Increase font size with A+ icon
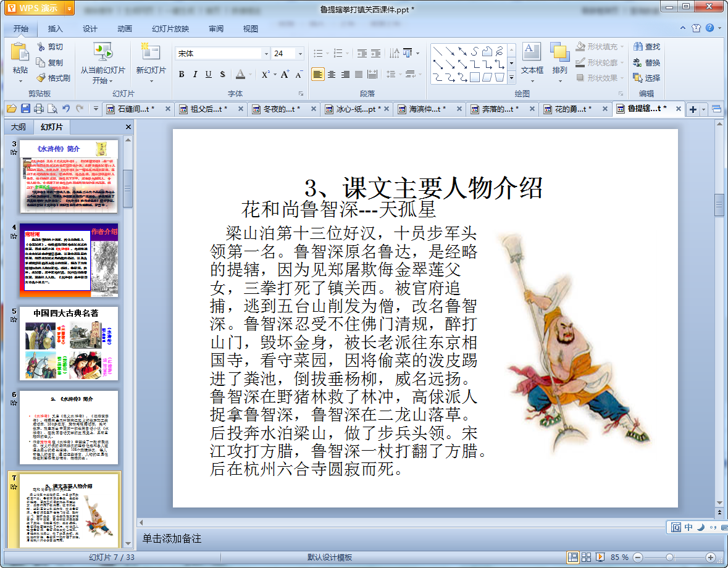 tap(285, 74)
